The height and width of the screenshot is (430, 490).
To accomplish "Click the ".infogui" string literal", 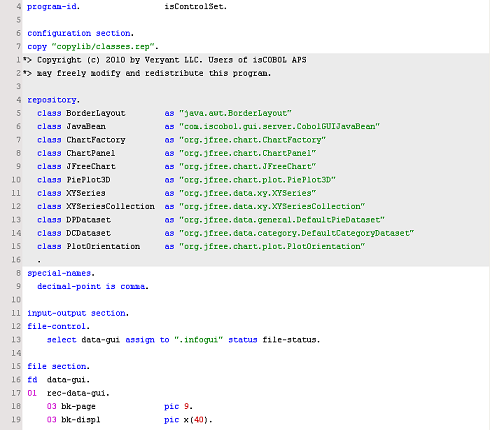I will coord(199,340).
